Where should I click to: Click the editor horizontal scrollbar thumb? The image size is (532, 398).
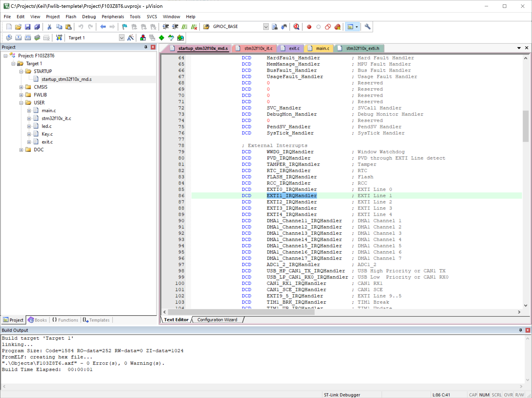pyautogui.click(x=241, y=312)
